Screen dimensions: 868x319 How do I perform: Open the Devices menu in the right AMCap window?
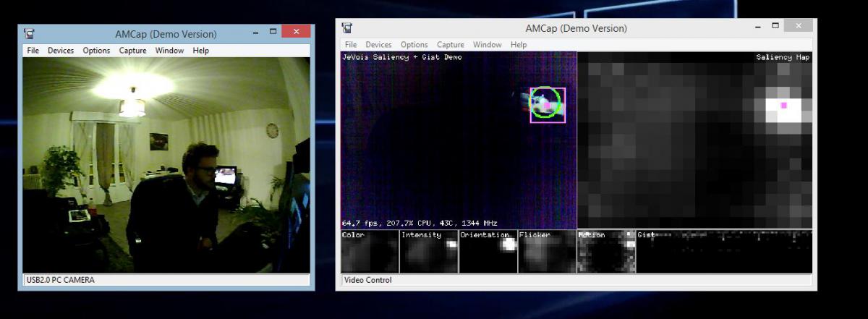[x=378, y=45]
